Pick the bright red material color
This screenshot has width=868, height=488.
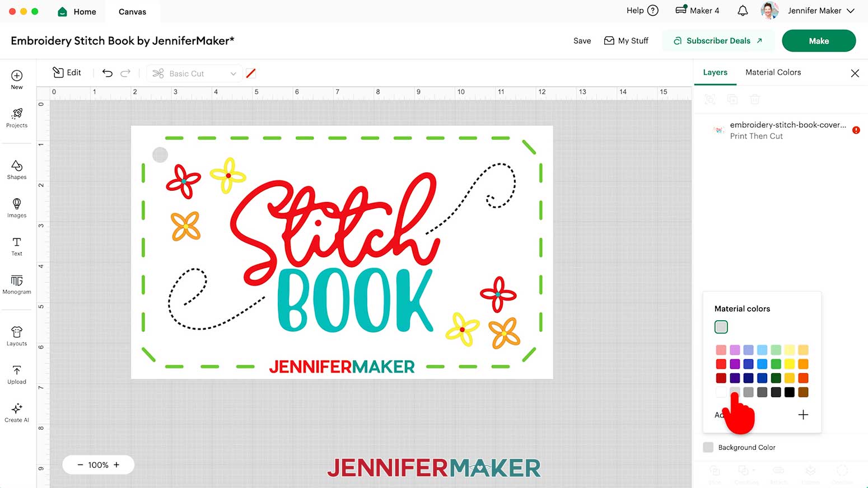tap(721, 364)
